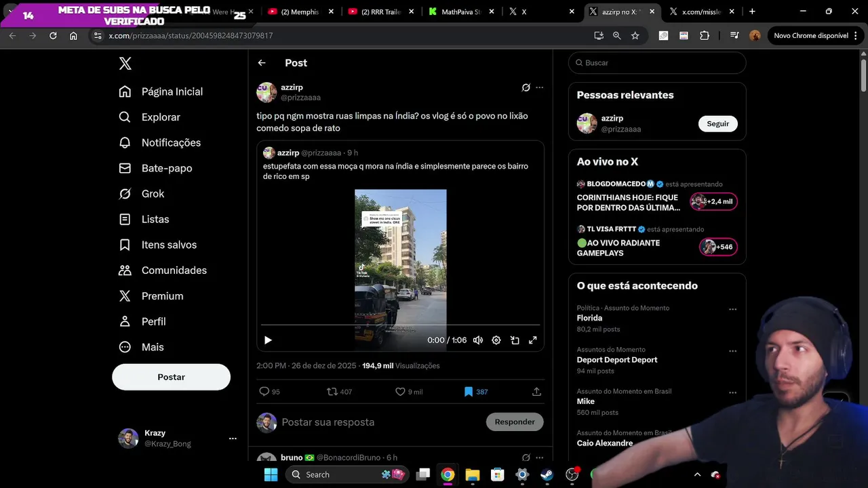The width and height of the screenshot is (868, 488).
Task: Click Chrome home button
Action: click(73, 35)
